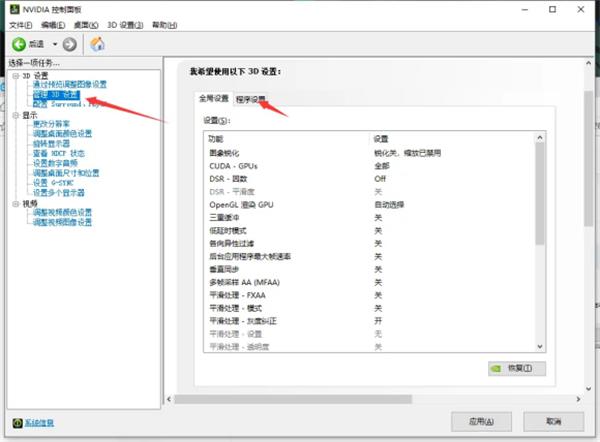Open 设置多个显示器 task
Image resolution: width=600 pixels, height=442 pixels.
59,192
